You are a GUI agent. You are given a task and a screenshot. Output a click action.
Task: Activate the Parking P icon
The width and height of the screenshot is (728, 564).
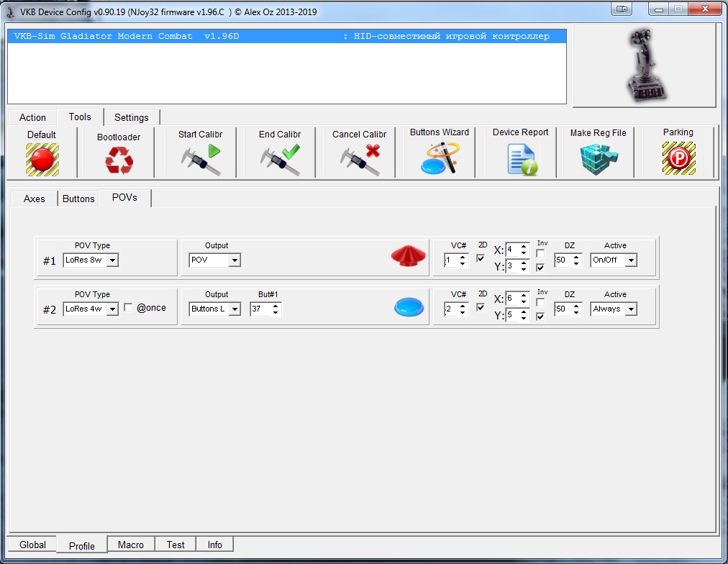(678, 158)
